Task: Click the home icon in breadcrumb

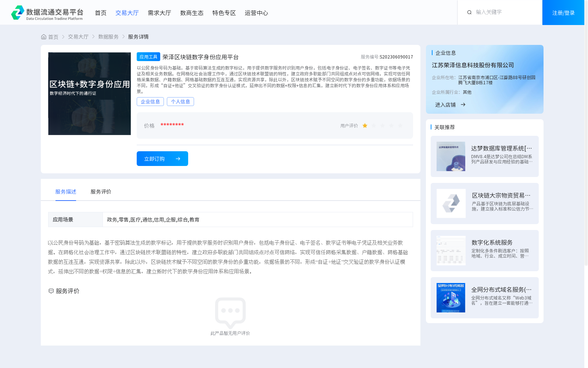Action: 44,37
